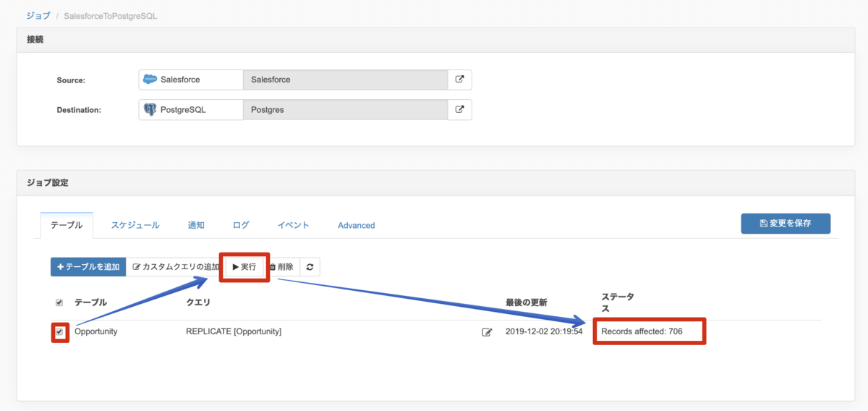Click テーブルを追加 button
868x411 pixels.
click(88, 267)
